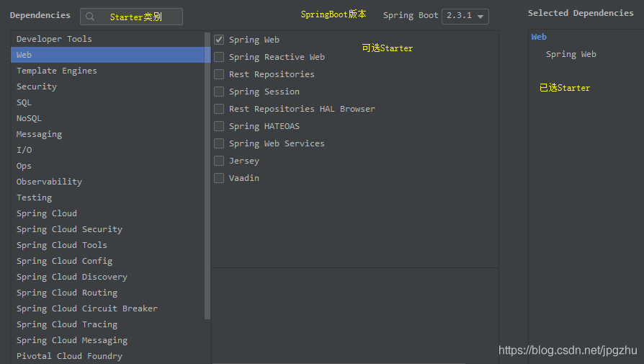This screenshot has height=364, width=644.
Task: Select the Spring Cloud category
Action: [x=107, y=213]
